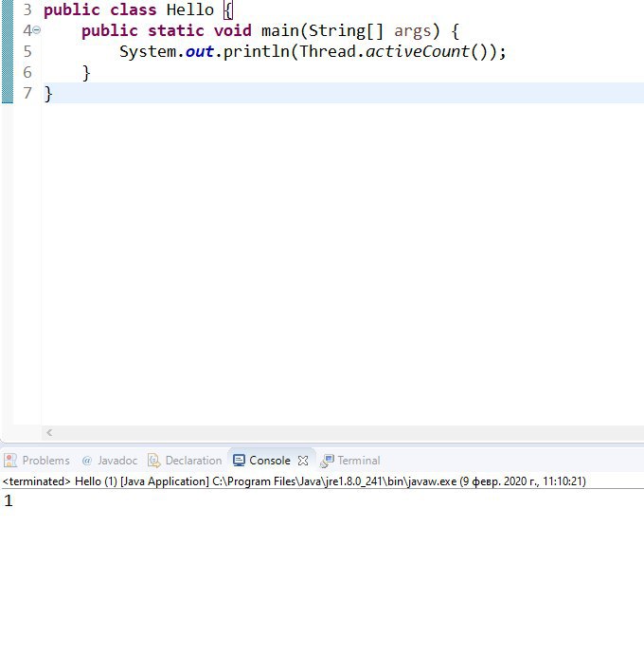Click the 'static' keyword on line 4

pos(176,31)
